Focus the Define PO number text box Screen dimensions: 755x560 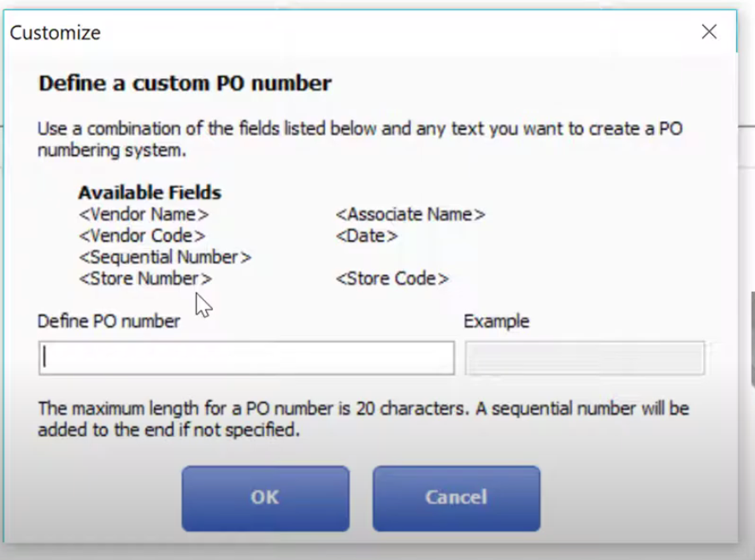(x=246, y=357)
